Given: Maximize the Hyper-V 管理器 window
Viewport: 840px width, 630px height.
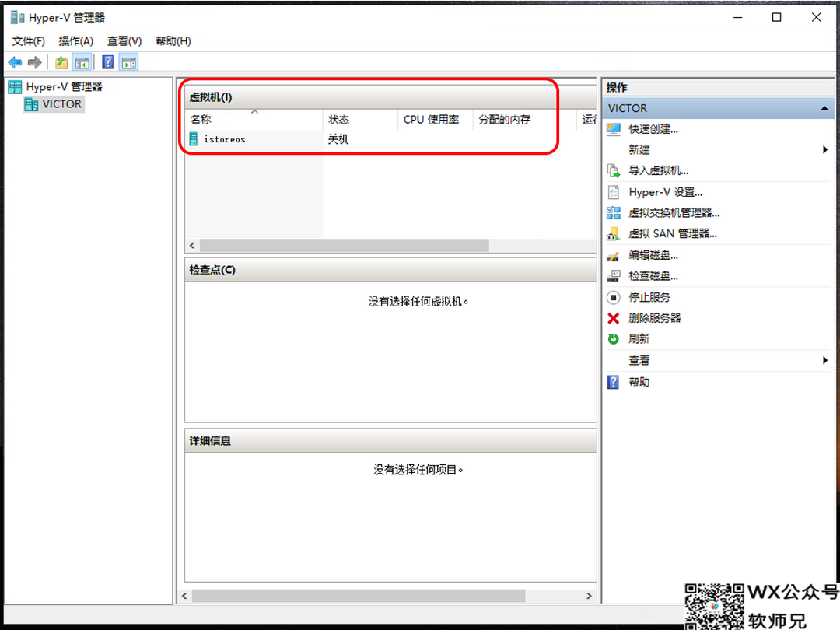Looking at the screenshot, I should pos(776,18).
